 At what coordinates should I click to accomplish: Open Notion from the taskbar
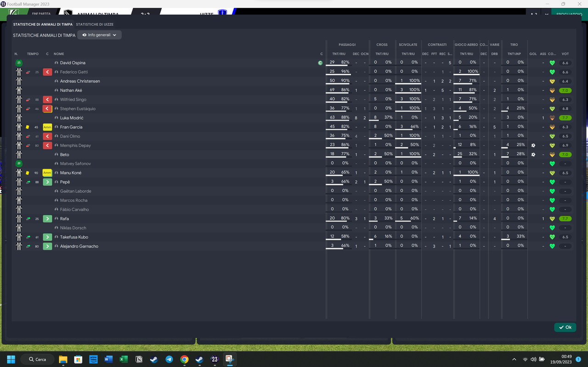139,359
